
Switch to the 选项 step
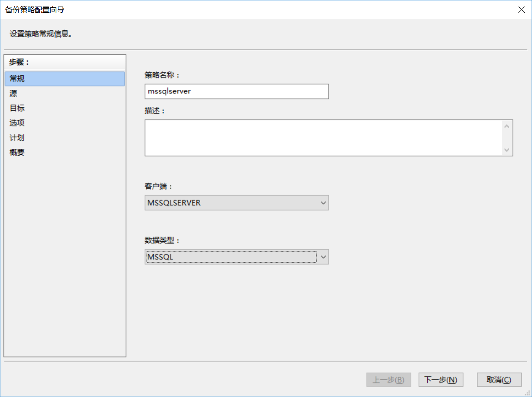[x=17, y=123]
